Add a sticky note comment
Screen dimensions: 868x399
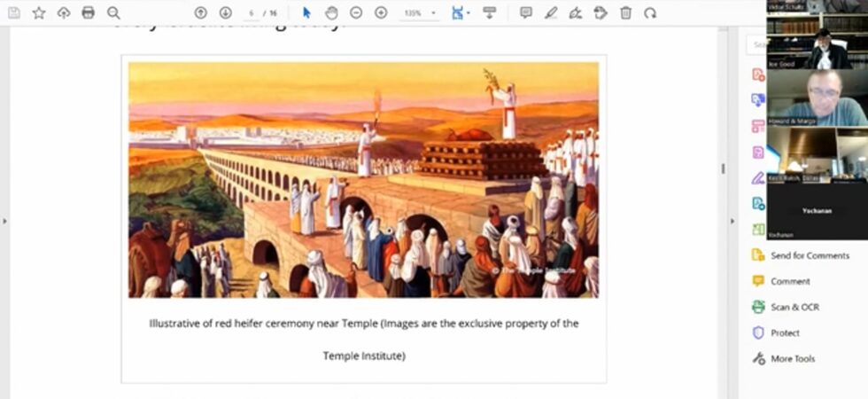[x=526, y=12]
